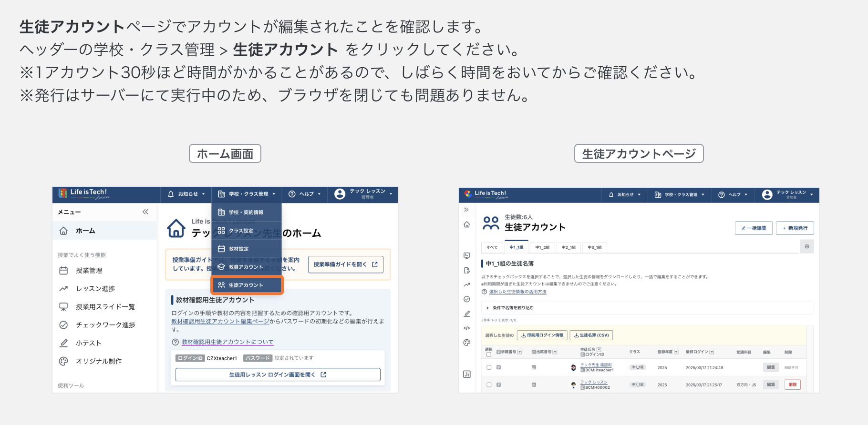868x425 pixels.
Task: Click the gear settings icon beside class tabs
Action: click(x=807, y=247)
